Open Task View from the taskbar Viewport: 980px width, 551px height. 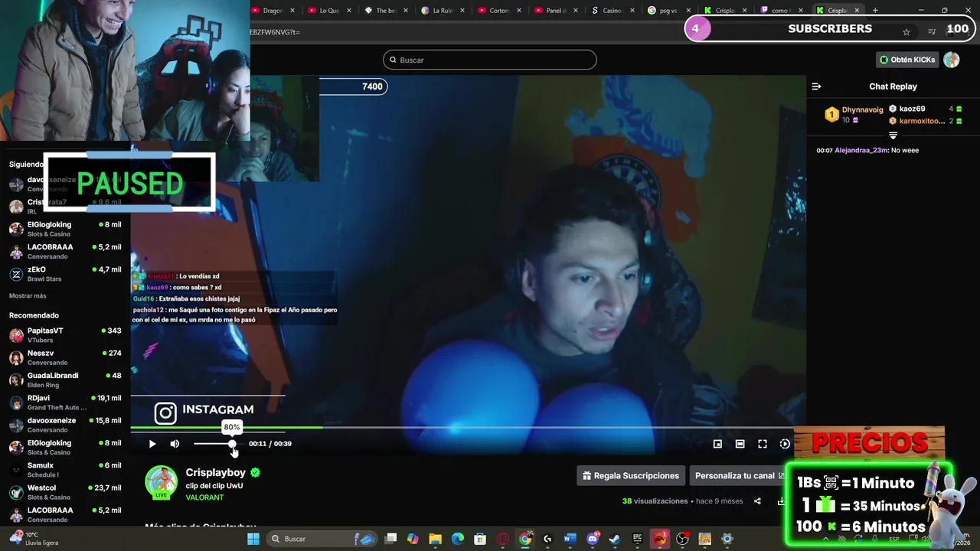(x=390, y=539)
